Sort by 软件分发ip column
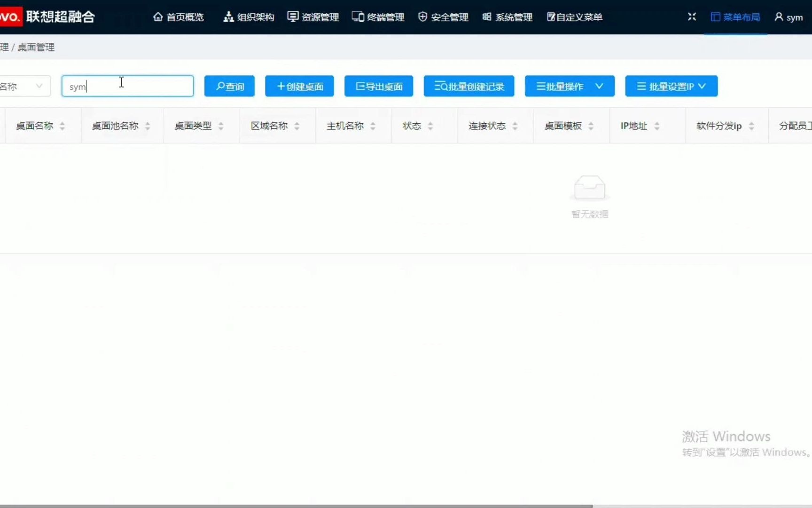The image size is (812, 508). pos(751,126)
